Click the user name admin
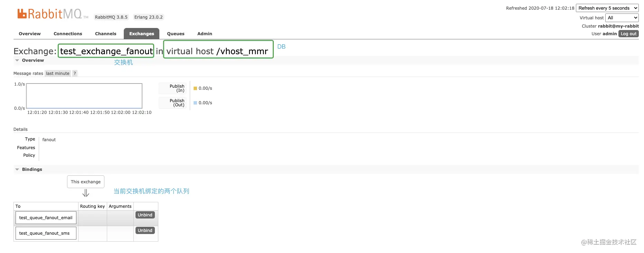Image resolution: width=644 pixels, height=253 pixels. (x=609, y=34)
